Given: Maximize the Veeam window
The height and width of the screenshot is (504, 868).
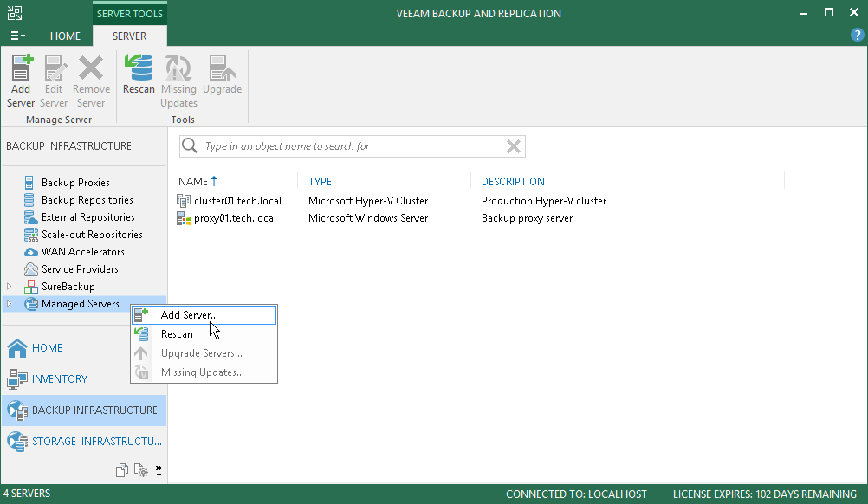Looking at the screenshot, I should coord(829,13).
